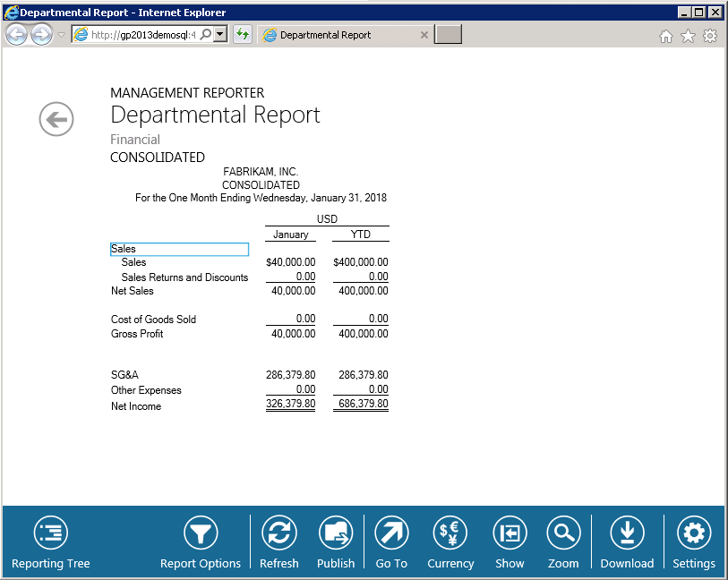The height and width of the screenshot is (580, 728).
Task: Open the Zoom tool
Action: (x=563, y=534)
